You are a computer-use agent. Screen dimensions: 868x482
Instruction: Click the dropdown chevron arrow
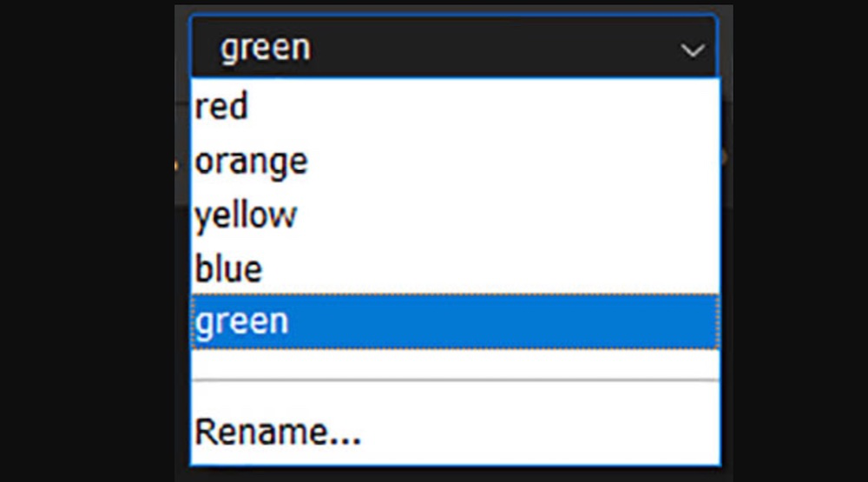tap(693, 50)
